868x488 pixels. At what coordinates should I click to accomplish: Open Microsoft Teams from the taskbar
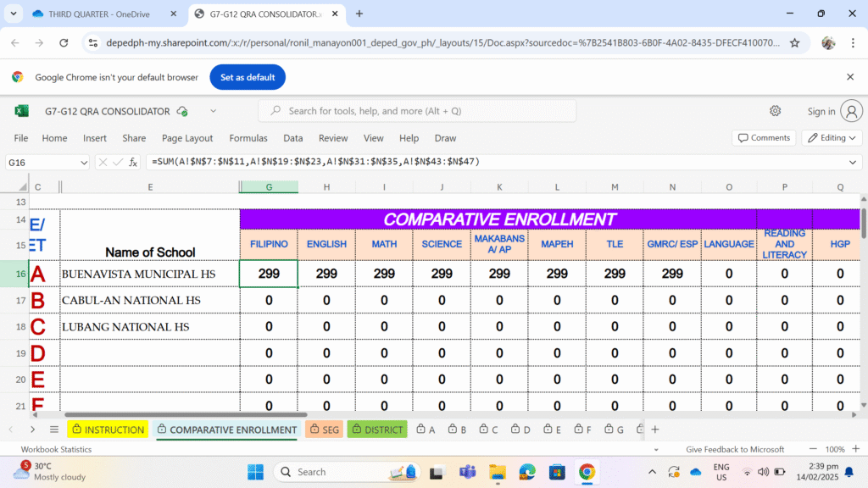[x=467, y=472]
